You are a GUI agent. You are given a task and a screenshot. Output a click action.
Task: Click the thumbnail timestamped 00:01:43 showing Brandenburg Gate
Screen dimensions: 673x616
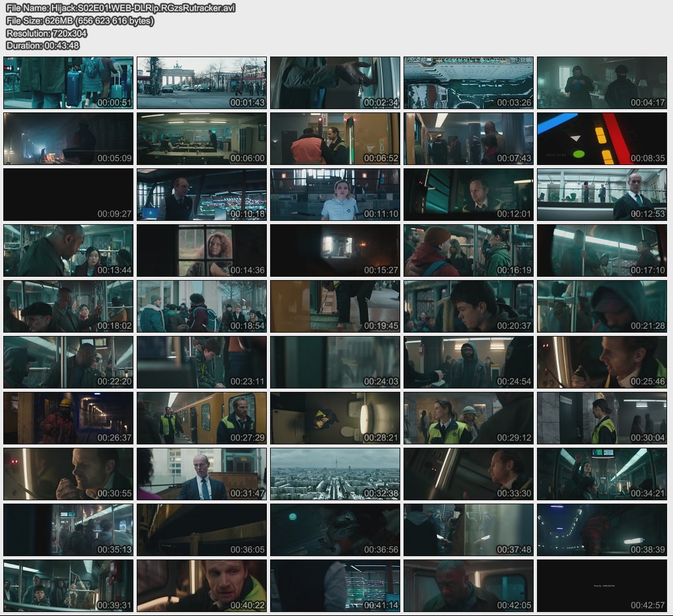(202, 83)
